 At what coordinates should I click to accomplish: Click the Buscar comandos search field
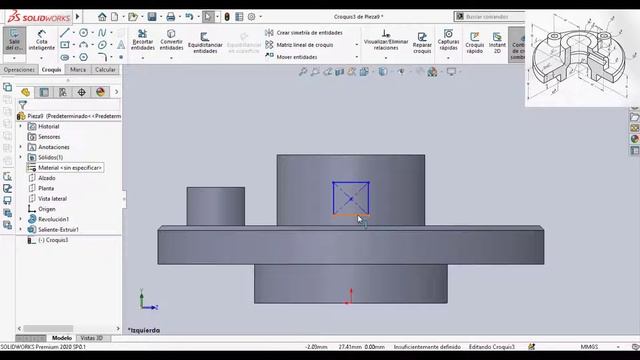(490, 17)
